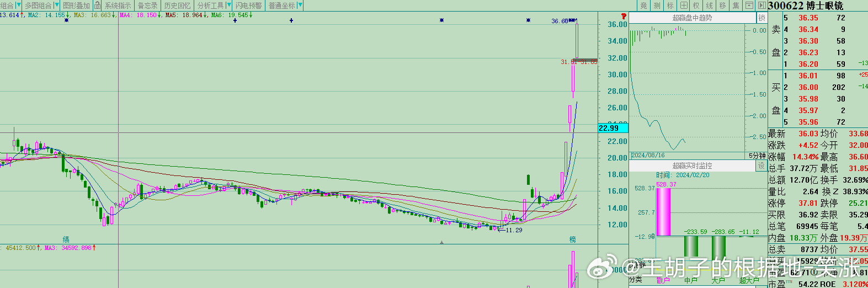Click the 设 settings button on the monitor panel
Viewport: 868px width, 288px height.
point(762,166)
